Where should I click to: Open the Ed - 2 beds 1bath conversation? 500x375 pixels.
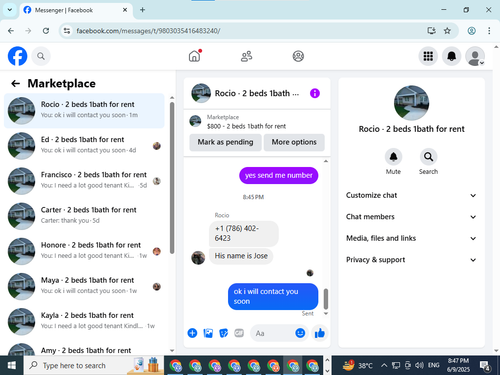pos(84,146)
